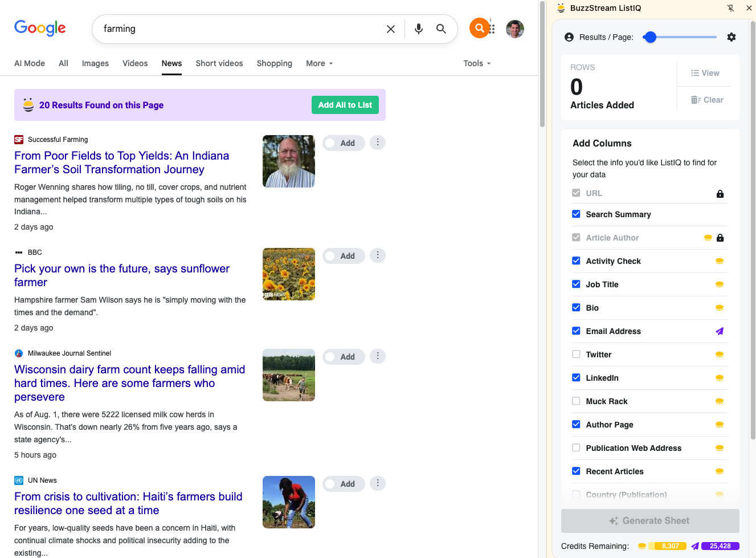The width and height of the screenshot is (756, 558).
Task: Switch to the Short videos tab
Action: [219, 63]
